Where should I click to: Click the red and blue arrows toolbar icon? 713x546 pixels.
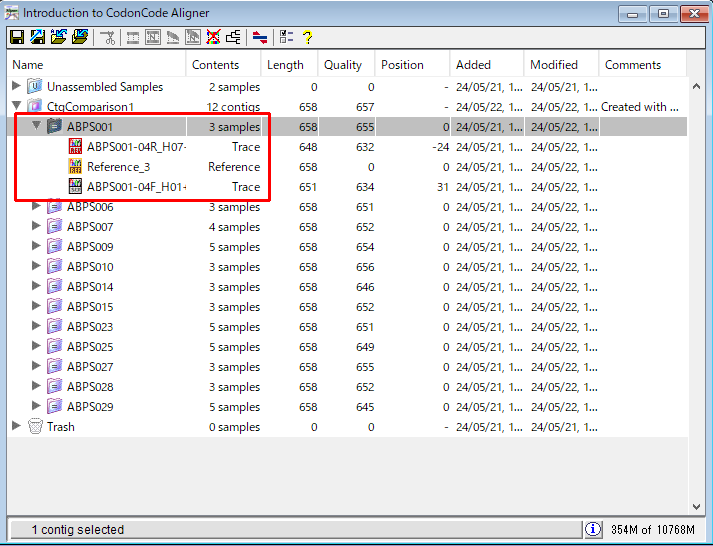pos(260,37)
